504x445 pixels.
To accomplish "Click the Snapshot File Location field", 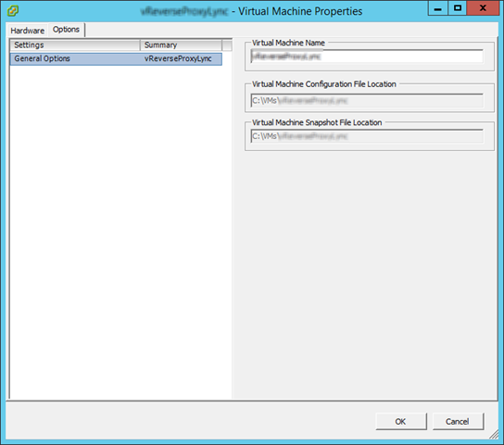I will pyautogui.click(x=367, y=136).
